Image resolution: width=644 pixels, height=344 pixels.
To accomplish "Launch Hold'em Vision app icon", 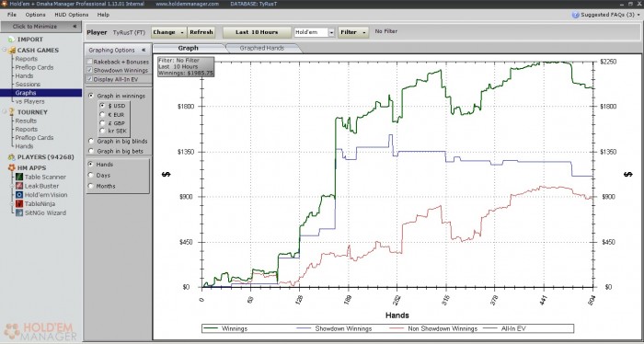I will (x=19, y=195).
